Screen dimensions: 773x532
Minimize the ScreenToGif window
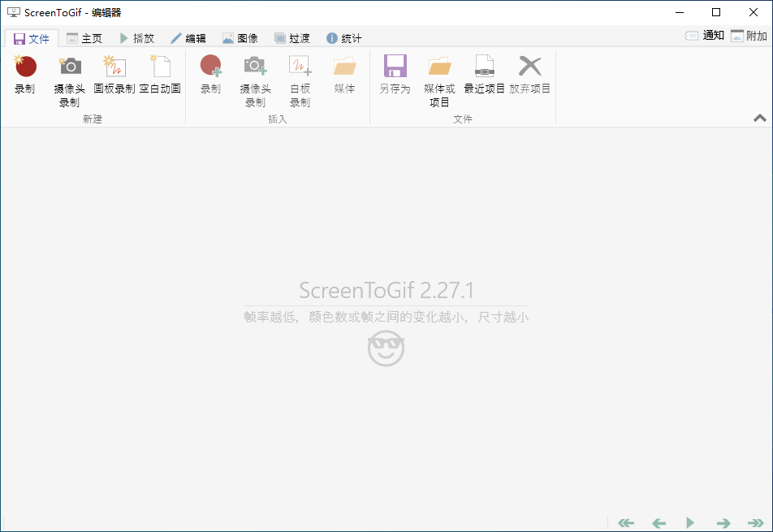(680, 12)
